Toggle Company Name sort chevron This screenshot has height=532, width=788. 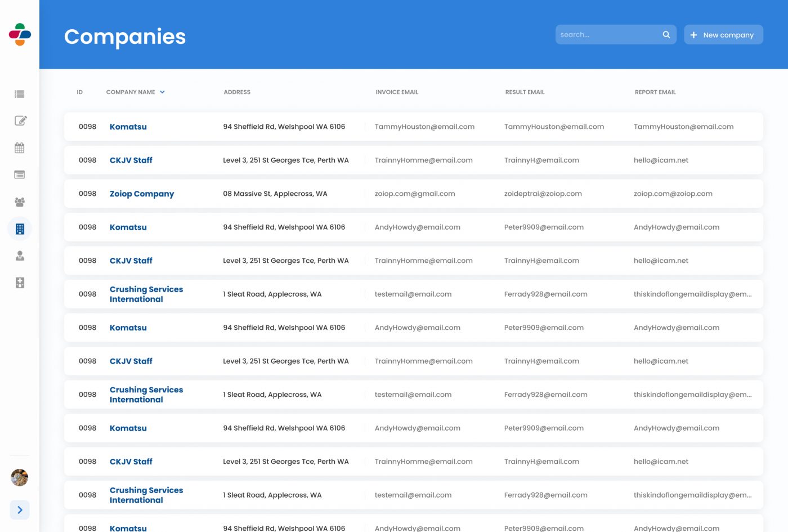tap(162, 92)
